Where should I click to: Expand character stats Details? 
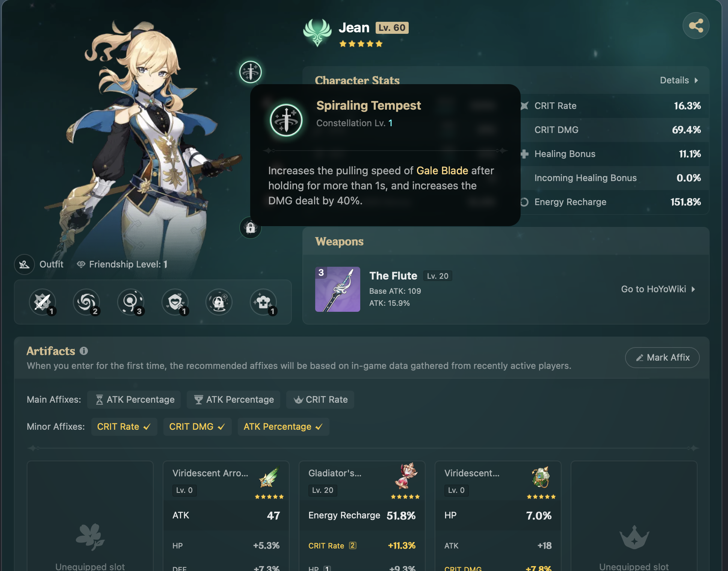point(679,80)
